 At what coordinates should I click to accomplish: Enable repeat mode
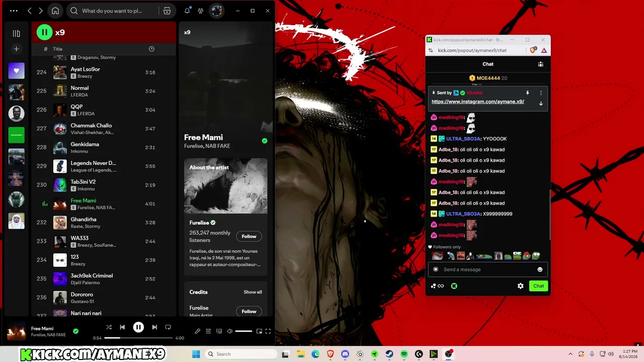[168, 327]
